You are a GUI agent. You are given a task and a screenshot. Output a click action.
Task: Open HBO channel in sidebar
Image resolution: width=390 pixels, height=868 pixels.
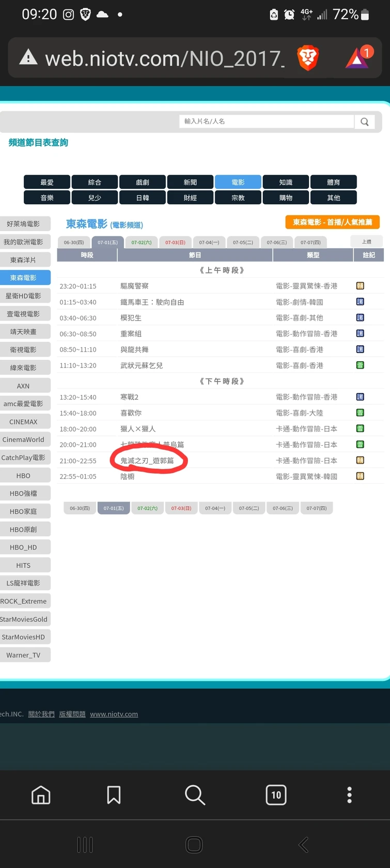24,475
